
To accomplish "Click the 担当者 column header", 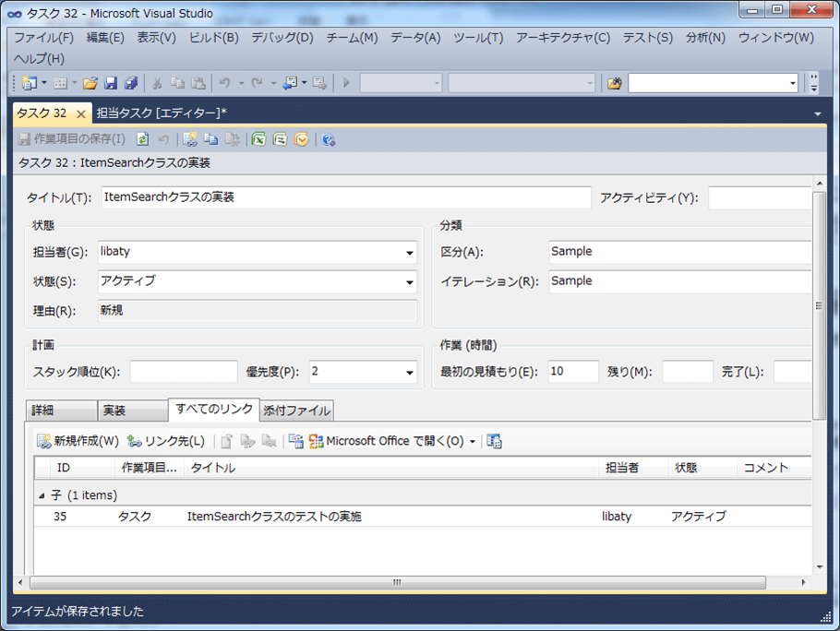I will tap(633, 468).
